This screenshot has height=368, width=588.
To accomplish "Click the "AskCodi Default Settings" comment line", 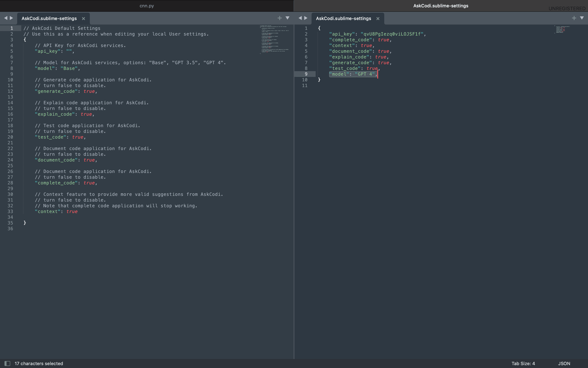I will pos(62,28).
